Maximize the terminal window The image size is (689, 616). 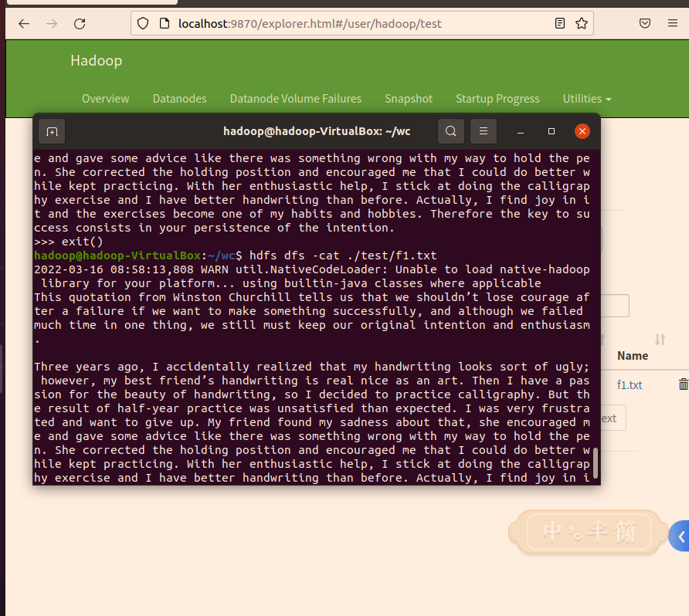pos(552,131)
